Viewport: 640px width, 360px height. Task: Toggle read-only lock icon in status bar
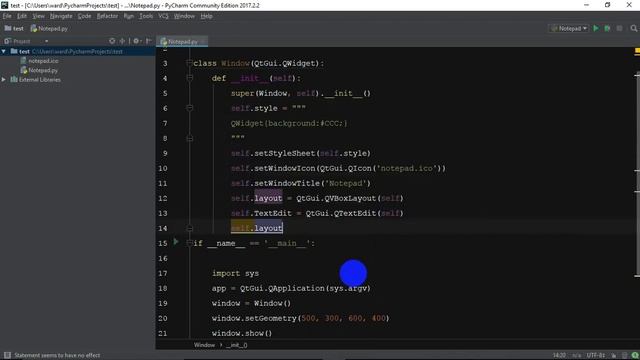point(613,356)
